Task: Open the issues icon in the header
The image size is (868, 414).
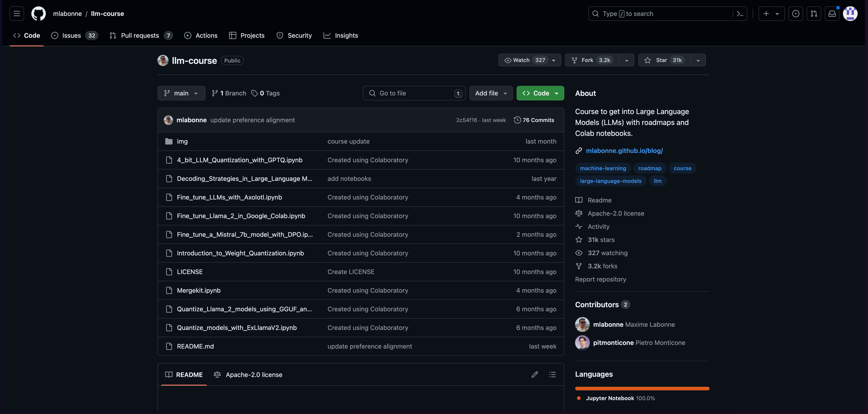Action: tap(796, 14)
